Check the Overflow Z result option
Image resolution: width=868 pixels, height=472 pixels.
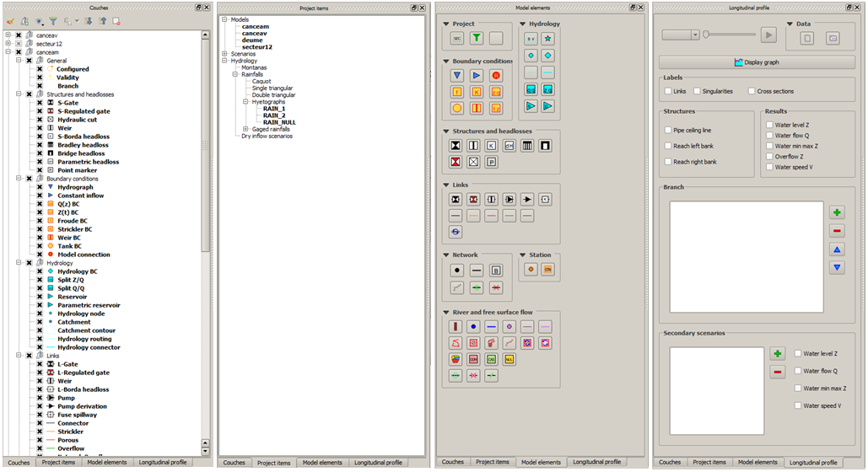769,156
